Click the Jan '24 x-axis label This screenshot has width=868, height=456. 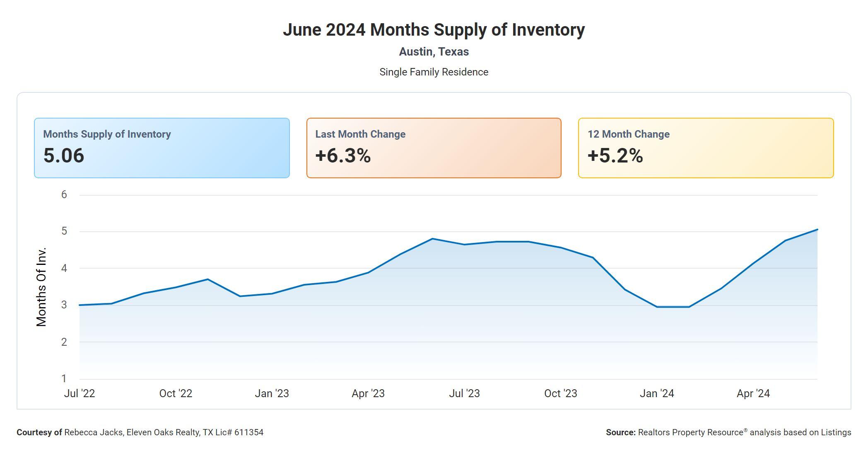coord(657,393)
